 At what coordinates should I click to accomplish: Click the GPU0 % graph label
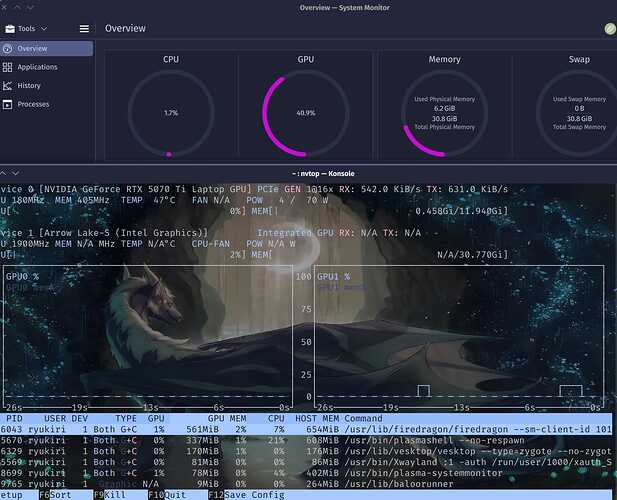coord(22,277)
